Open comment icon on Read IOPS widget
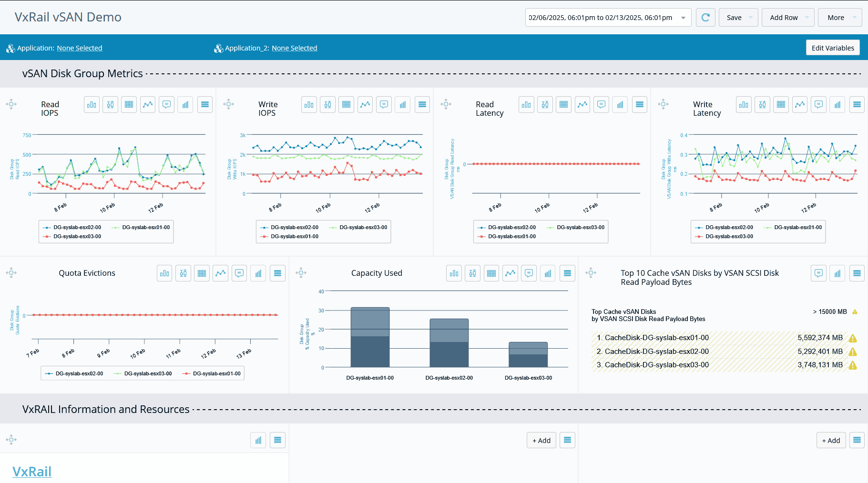This screenshot has width=868, height=483. tap(166, 104)
